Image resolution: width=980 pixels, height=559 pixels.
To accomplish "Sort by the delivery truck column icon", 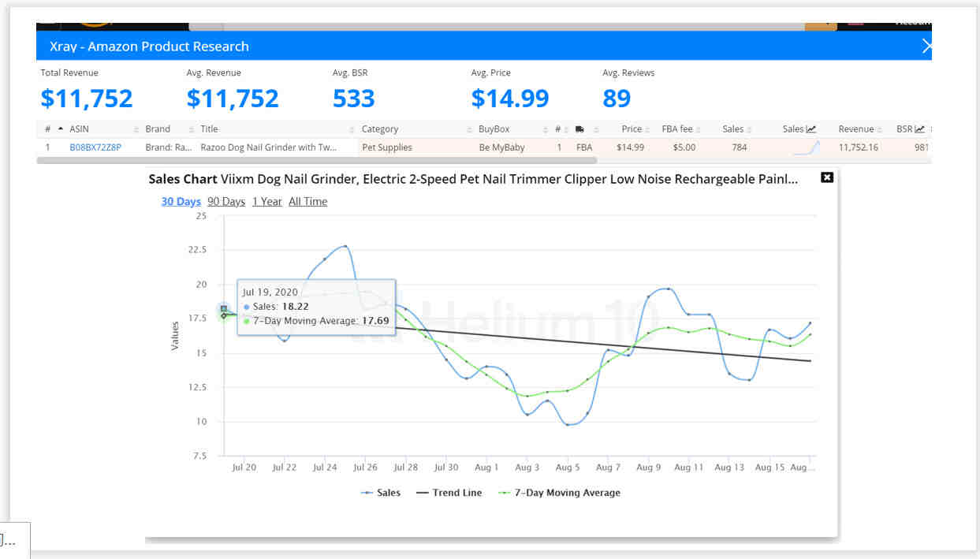I will coord(579,129).
